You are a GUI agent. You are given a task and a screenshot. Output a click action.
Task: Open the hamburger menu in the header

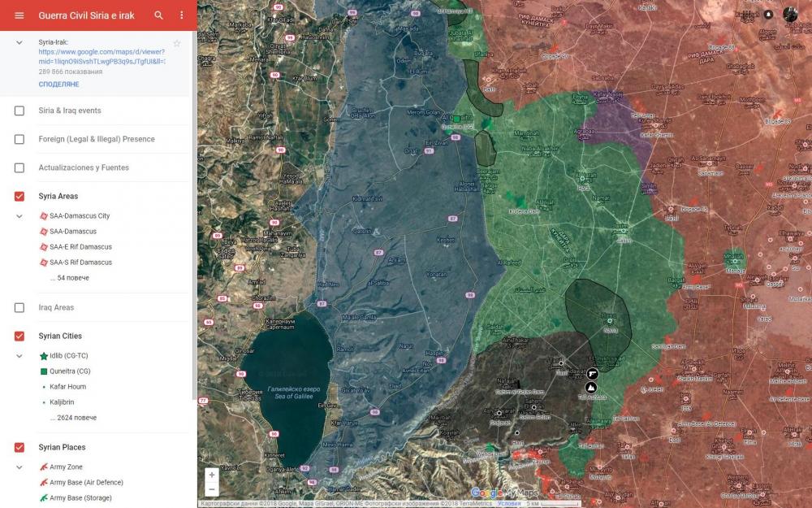[x=19, y=15]
